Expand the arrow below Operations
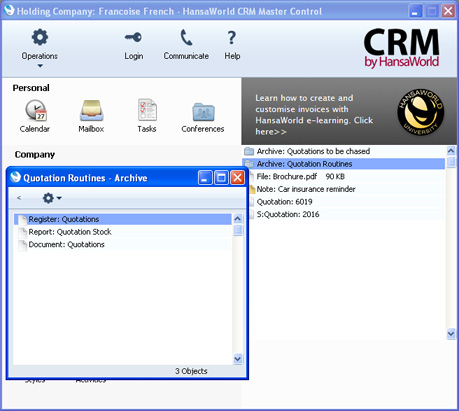Viewport: 459px width, 411px height. click(x=40, y=66)
